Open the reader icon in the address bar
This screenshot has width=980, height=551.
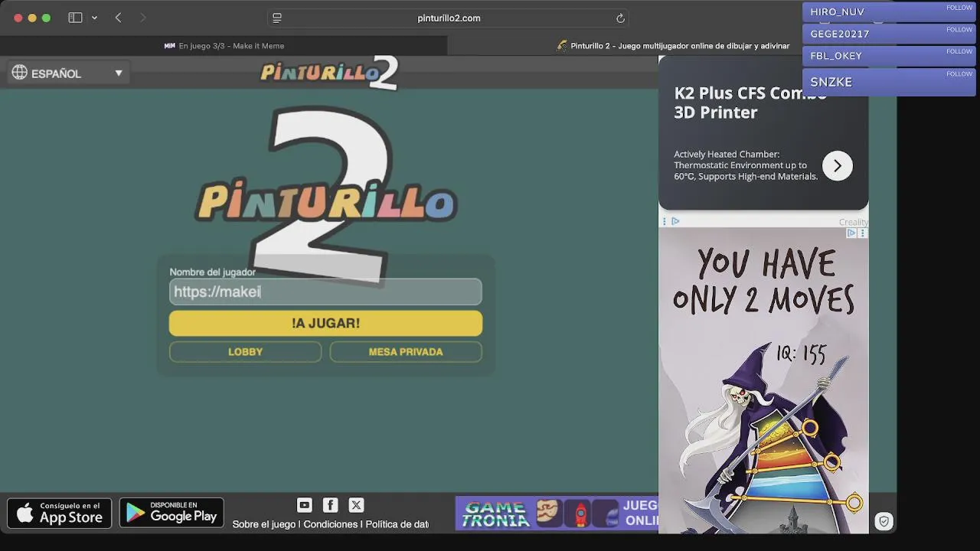tap(277, 18)
